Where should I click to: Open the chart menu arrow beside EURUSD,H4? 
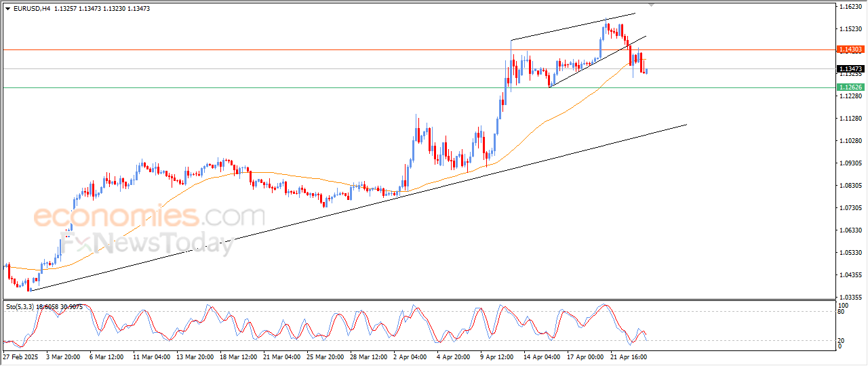pos(7,9)
